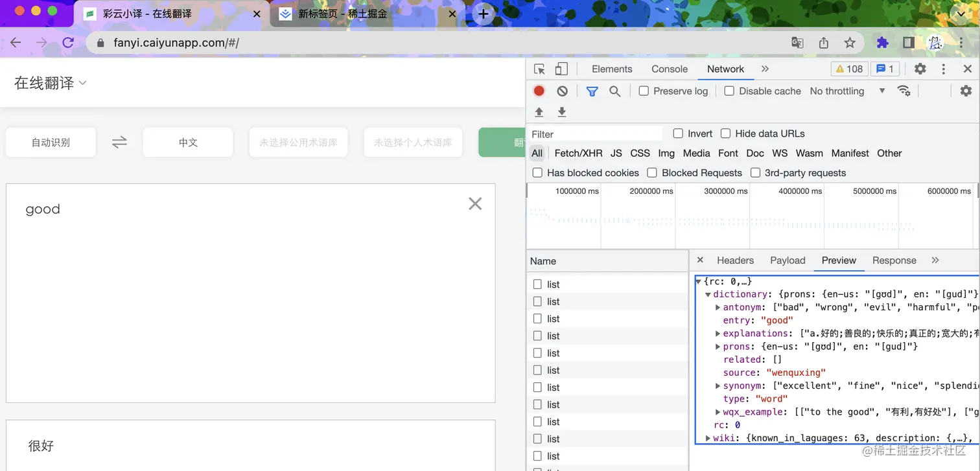Switch to the Console panel

coord(669,69)
